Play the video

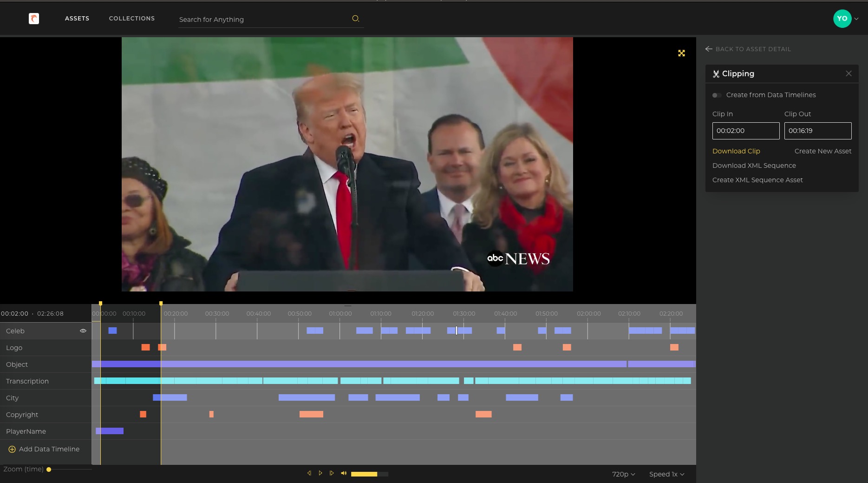[320, 473]
